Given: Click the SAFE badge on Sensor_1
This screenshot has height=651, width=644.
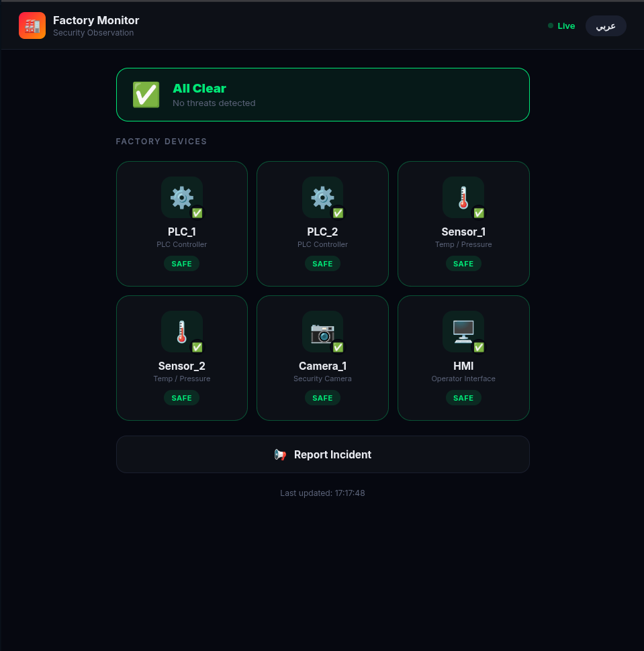Looking at the screenshot, I should tap(463, 264).
